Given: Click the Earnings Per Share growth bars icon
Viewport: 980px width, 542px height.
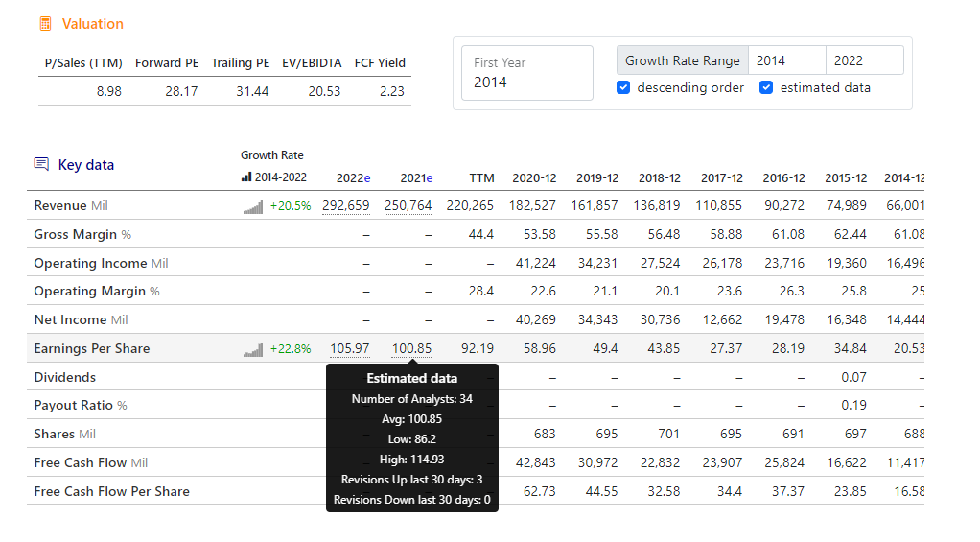Looking at the screenshot, I should [253, 349].
